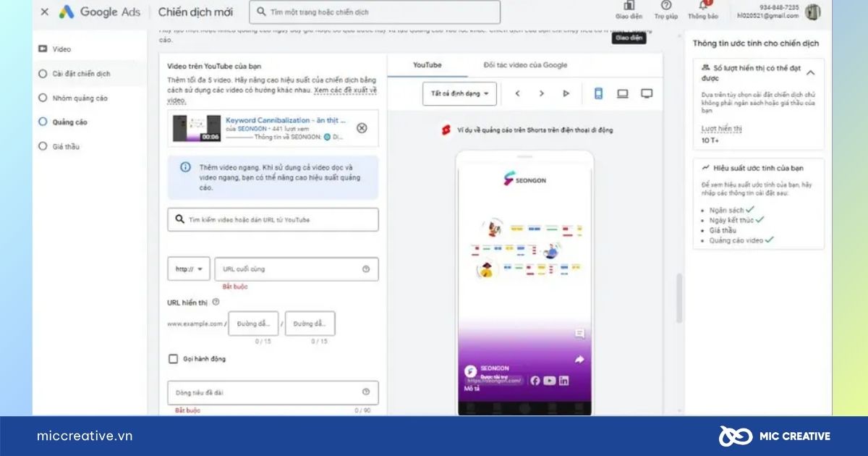The height and width of the screenshot is (456, 868).
Task: Enable the Gọi hành động checkbox
Action: point(173,358)
